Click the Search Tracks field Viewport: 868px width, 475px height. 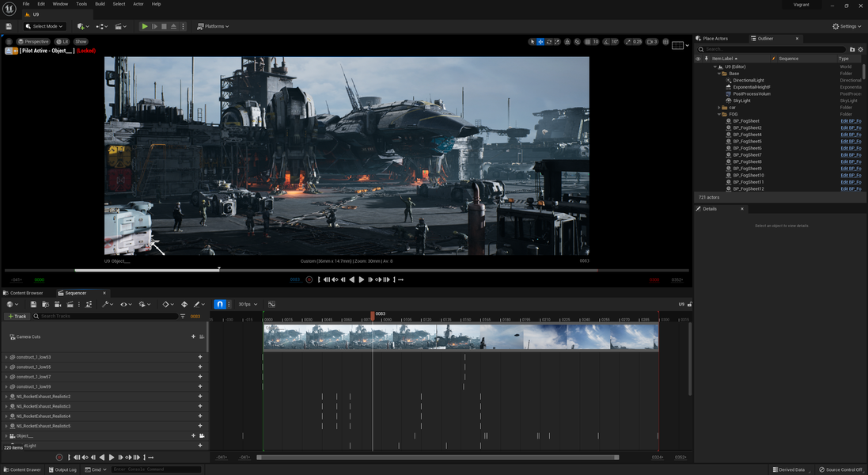pyautogui.click(x=105, y=316)
